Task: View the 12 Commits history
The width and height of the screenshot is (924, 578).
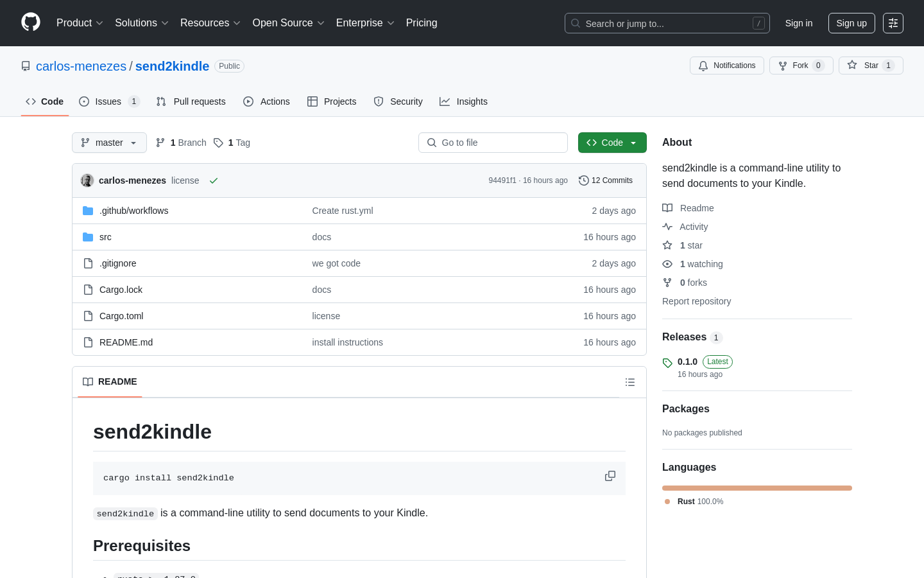Action: pyautogui.click(x=606, y=180)
